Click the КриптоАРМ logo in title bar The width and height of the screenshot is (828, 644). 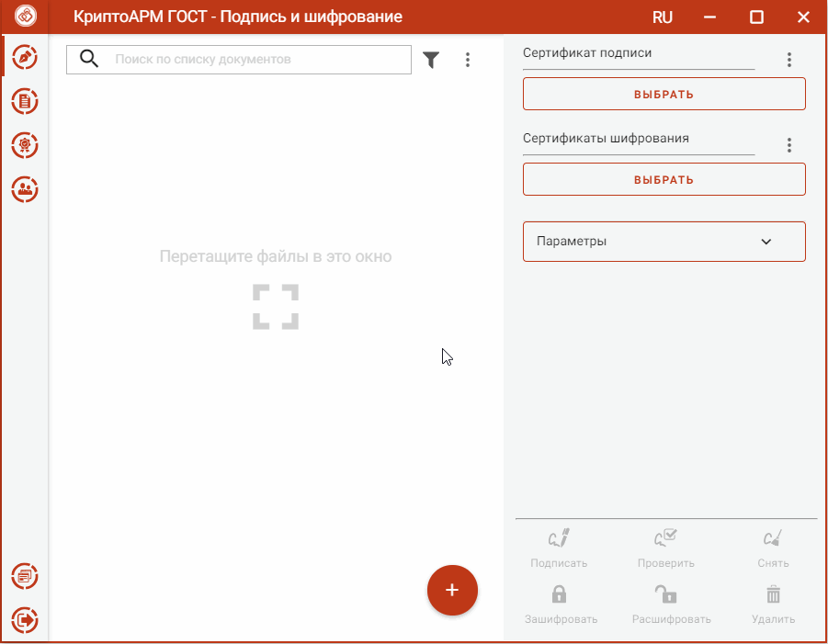pos(25,17)
